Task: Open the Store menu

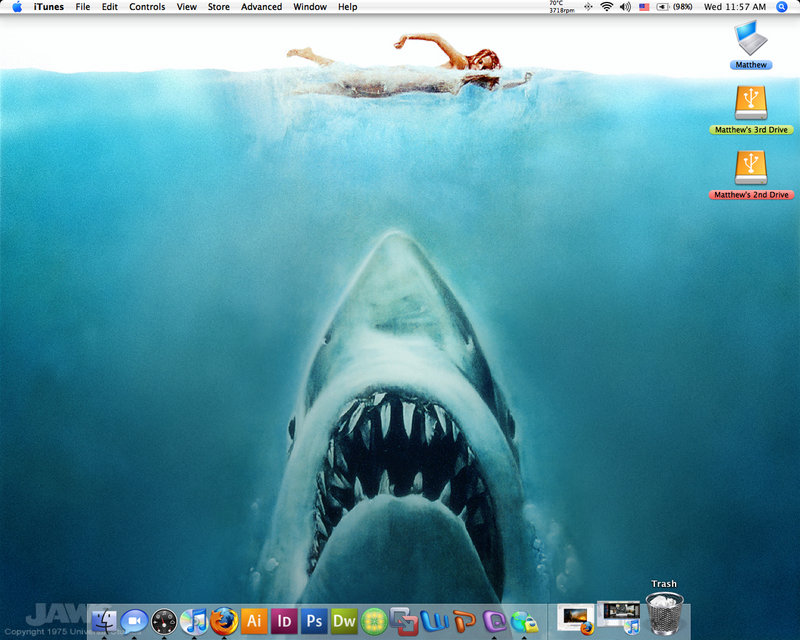Action: pyautogui.click(x=218, y=7)
